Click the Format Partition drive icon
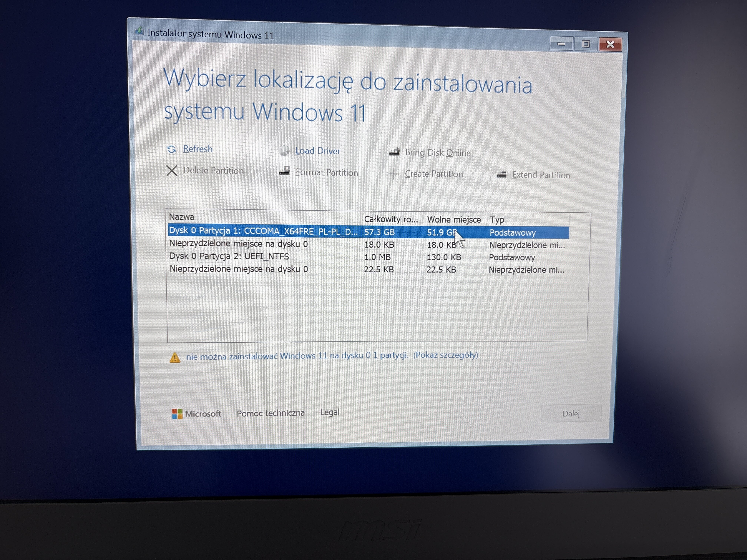Screen dimensions: 747x560 pyautogui.click(x=284, y=171)
